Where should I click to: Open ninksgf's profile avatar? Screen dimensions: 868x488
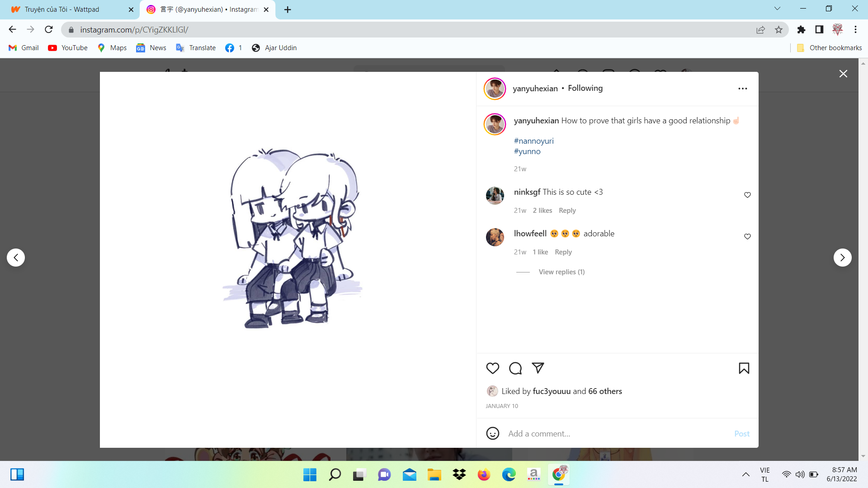[x=495, y=196]
